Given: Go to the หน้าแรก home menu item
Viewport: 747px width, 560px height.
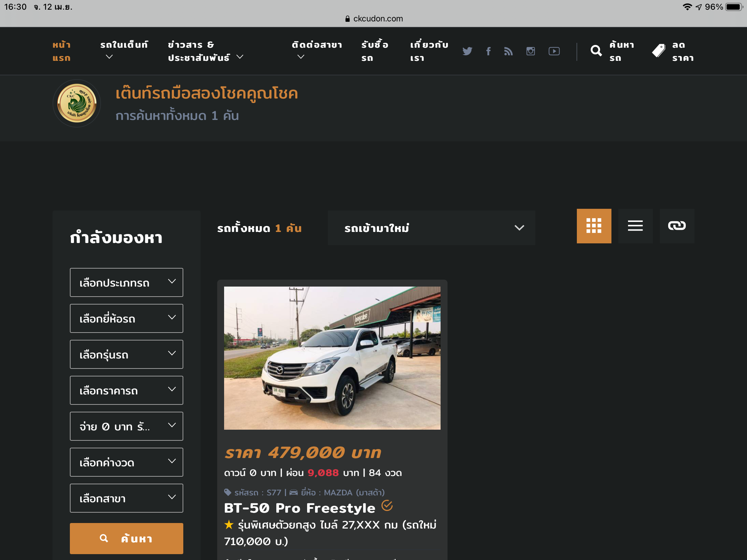Looking at the screenshot, I should pyautogui.click(x=62, y=51).
